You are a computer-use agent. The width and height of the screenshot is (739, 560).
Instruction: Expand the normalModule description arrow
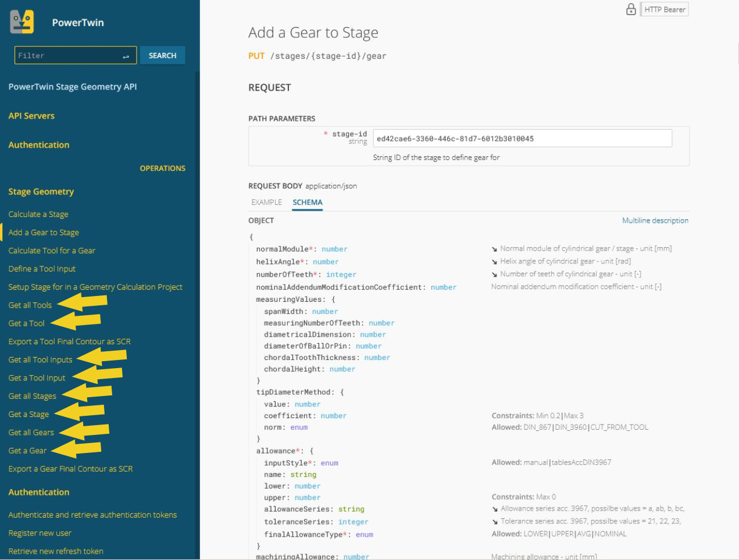pos(494,249)
